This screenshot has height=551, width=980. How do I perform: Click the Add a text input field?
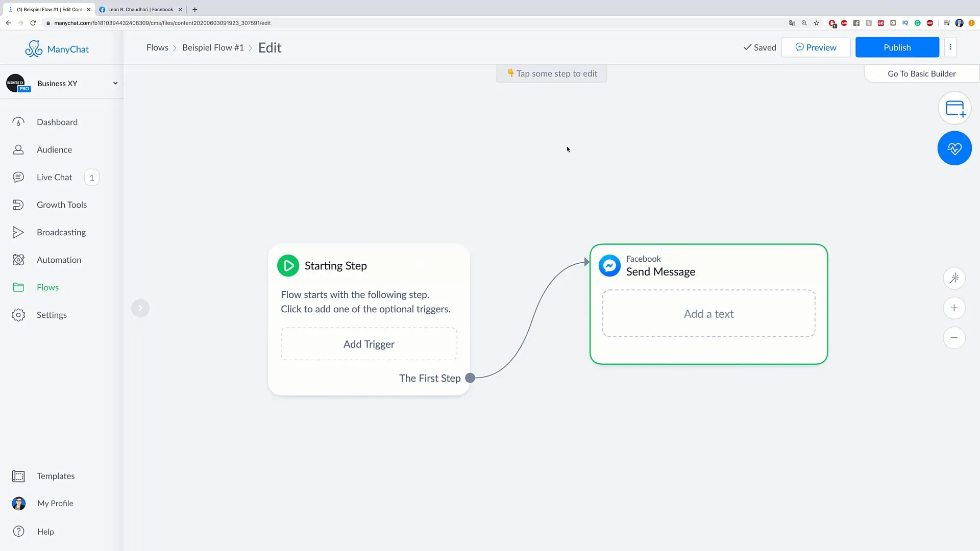[x=709, y=313]
